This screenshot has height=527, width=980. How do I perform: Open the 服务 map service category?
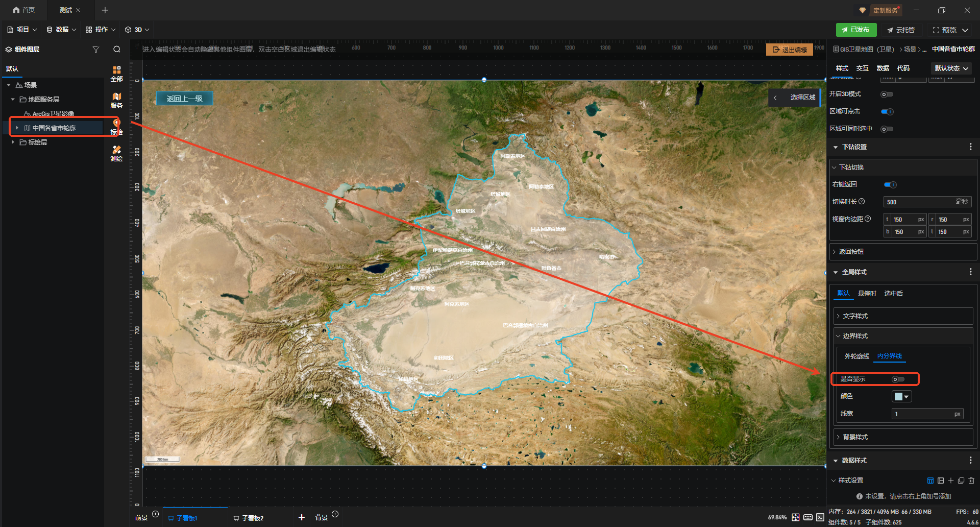[x=116, y=100]
